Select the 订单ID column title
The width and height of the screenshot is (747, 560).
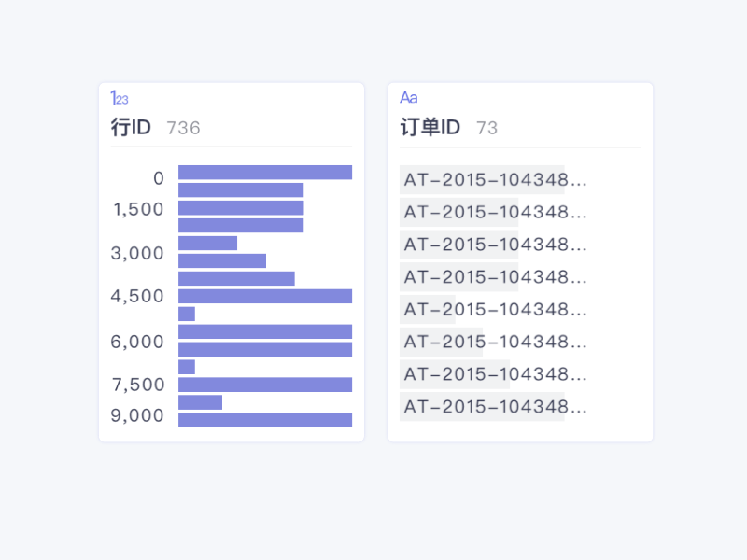click(430, 128)
